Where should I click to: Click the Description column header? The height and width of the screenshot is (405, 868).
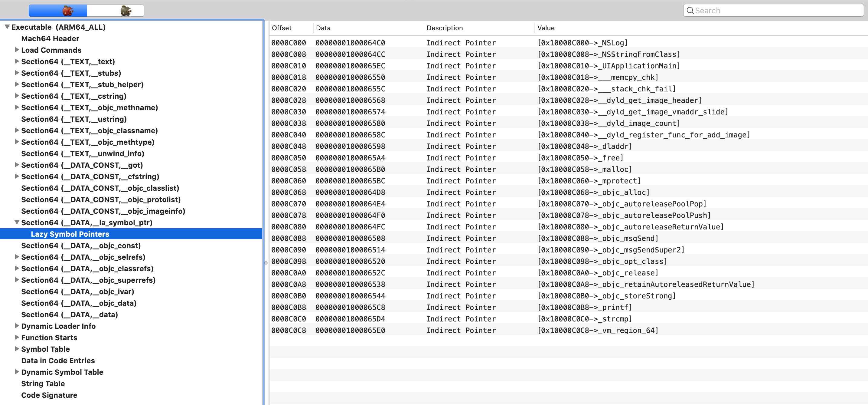pos(479,28)
